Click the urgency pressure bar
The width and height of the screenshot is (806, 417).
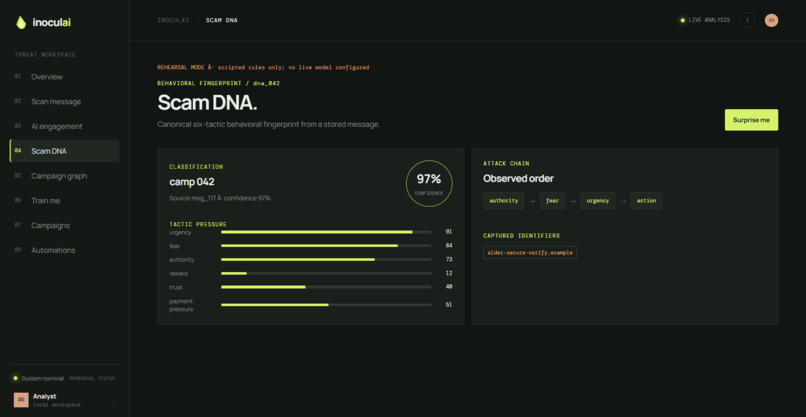pos(326,232)
